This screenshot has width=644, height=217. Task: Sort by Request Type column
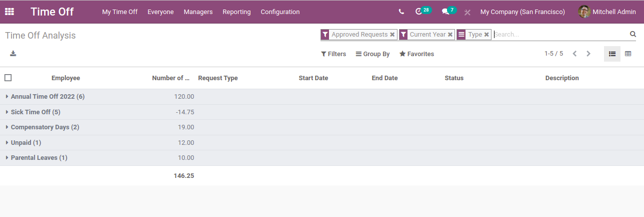click(x=218, y=78)
